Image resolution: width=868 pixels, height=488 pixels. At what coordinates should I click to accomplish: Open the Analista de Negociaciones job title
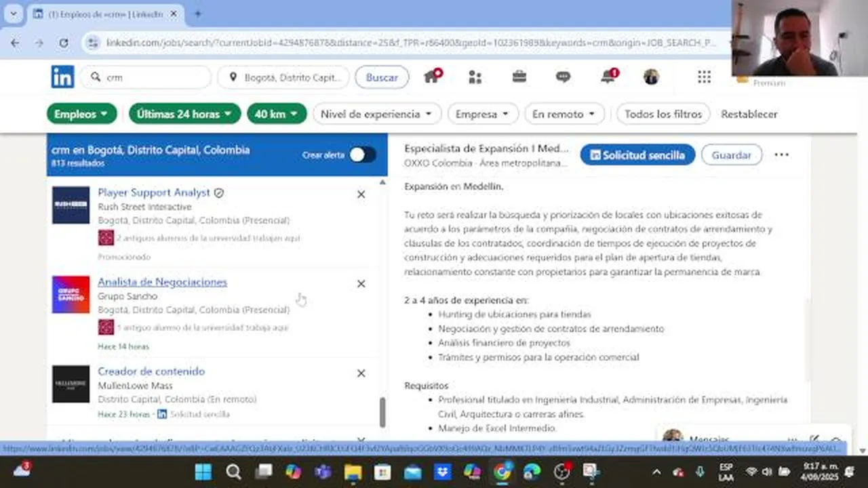click(162, 282)
